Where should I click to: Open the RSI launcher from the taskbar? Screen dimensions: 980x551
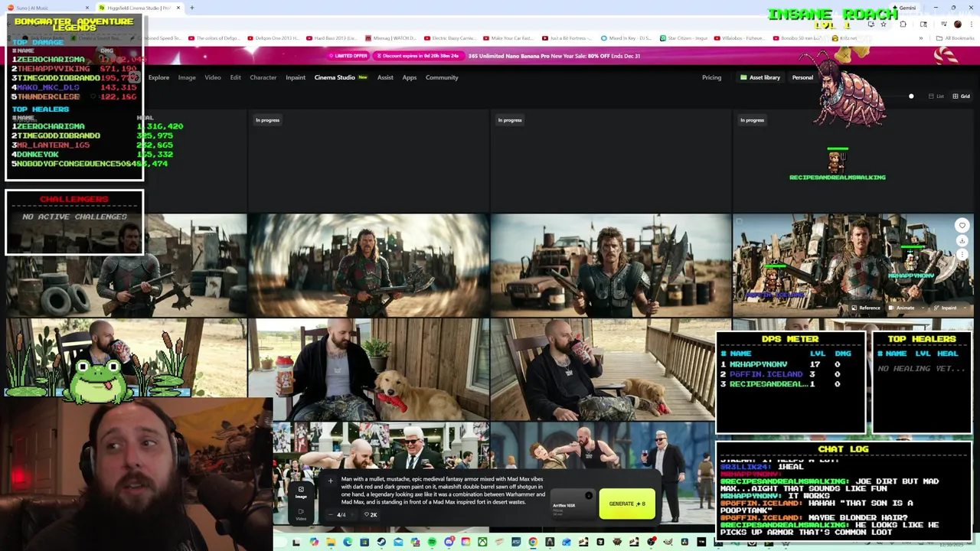pos(516,542)
